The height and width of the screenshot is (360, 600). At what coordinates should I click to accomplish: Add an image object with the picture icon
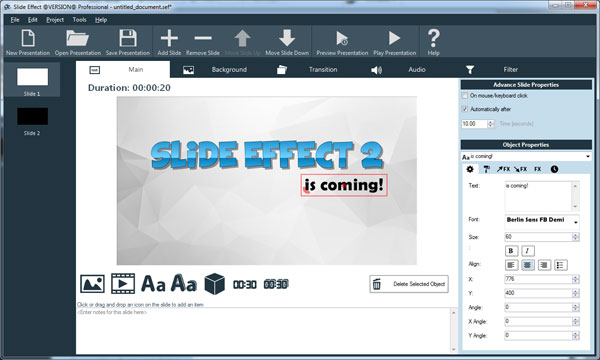click(92, 284)
